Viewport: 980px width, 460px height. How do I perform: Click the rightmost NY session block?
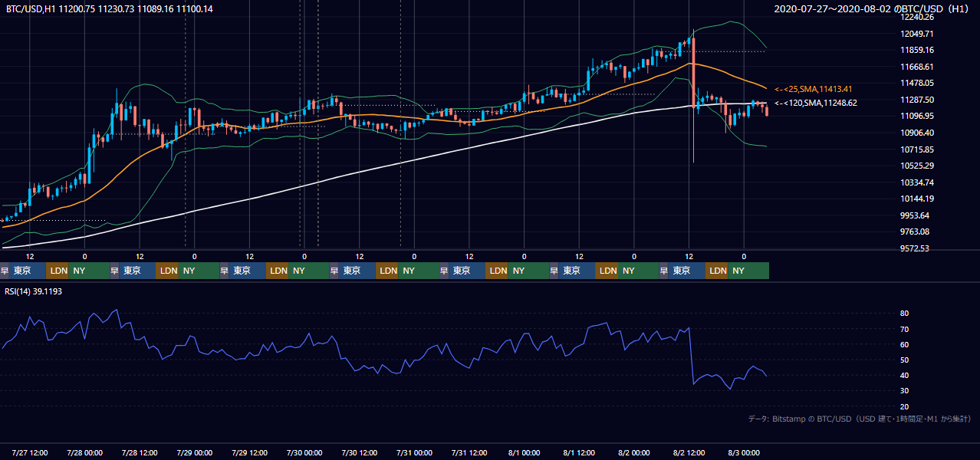point(748,271)
